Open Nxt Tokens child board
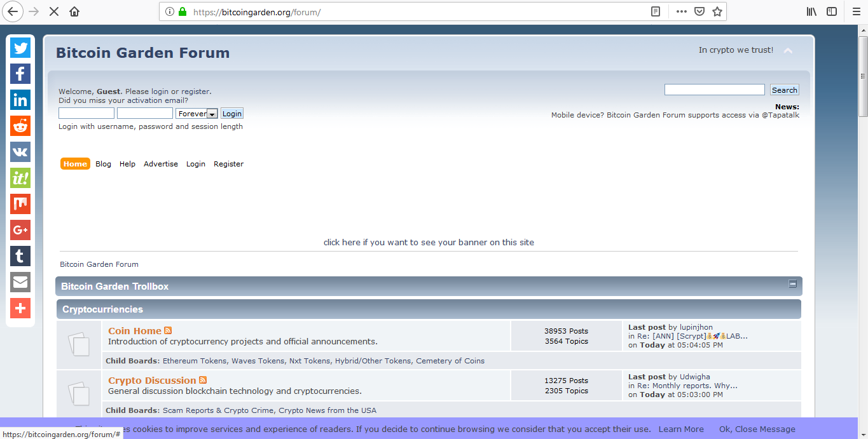868x439 pixels. tap(310, 361)
